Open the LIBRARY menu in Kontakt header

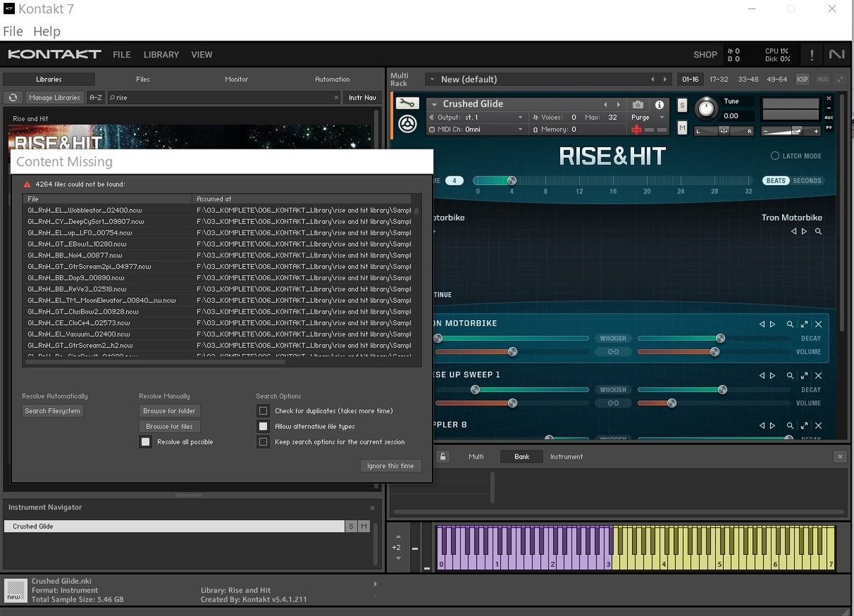point(162,55)
